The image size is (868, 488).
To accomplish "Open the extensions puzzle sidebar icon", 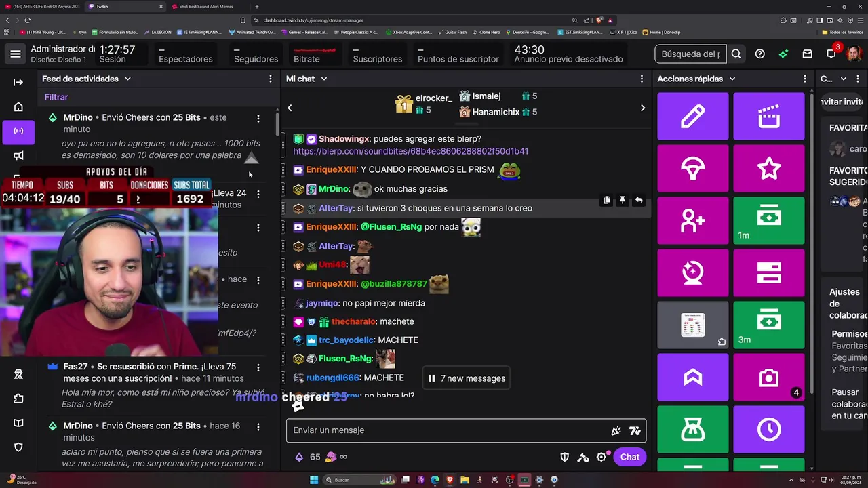I will coord(18,399).
